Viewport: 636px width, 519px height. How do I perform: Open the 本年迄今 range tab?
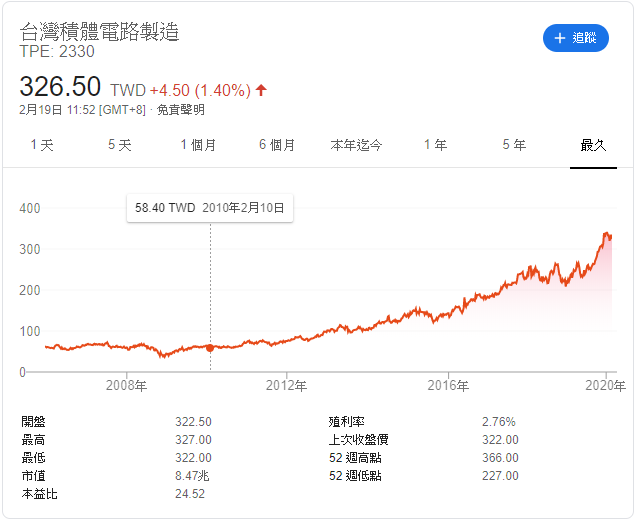(x=356, y=145)
